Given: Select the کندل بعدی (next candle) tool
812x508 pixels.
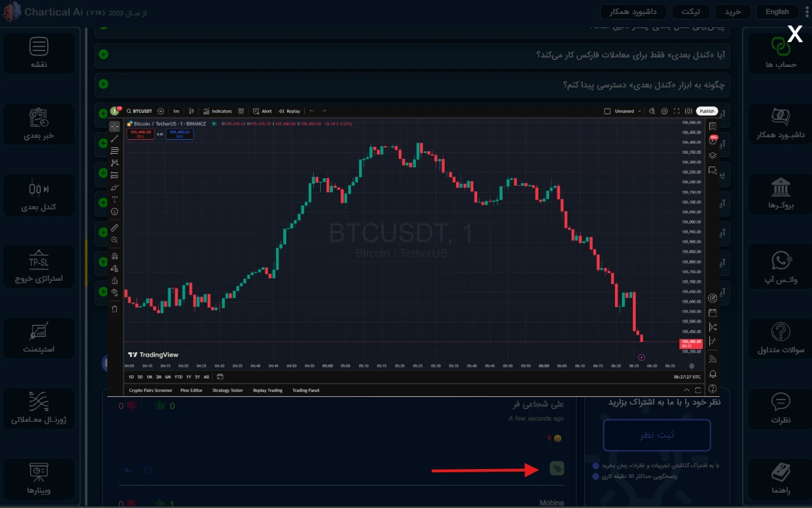Looking at the screenshot, I should (x=39, y=195).
